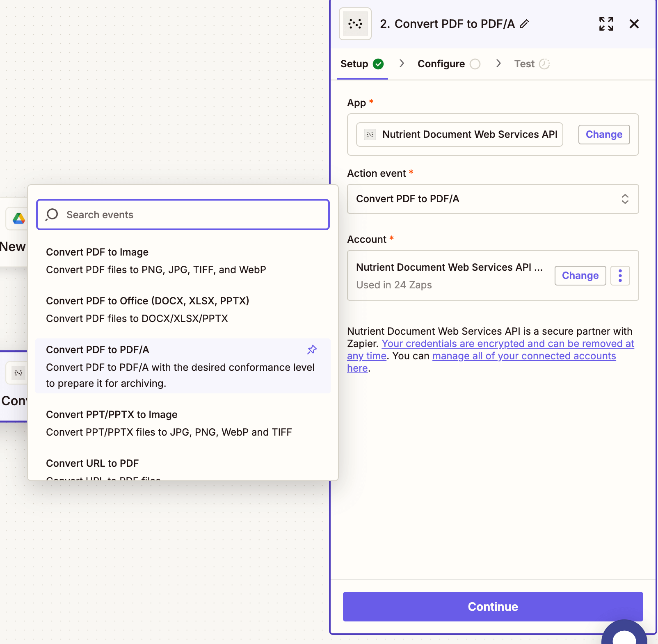Click the green checkmark on the Setup tab
The width and height of the screenshot is (658, 644).
[x=378, y=64]
